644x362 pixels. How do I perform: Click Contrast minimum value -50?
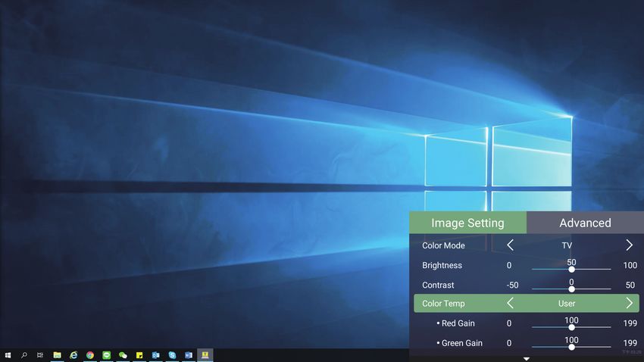point(512,285)
